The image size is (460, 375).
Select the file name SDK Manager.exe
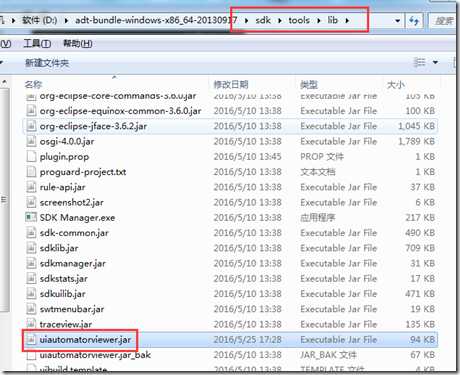click(x=77, y=217)
